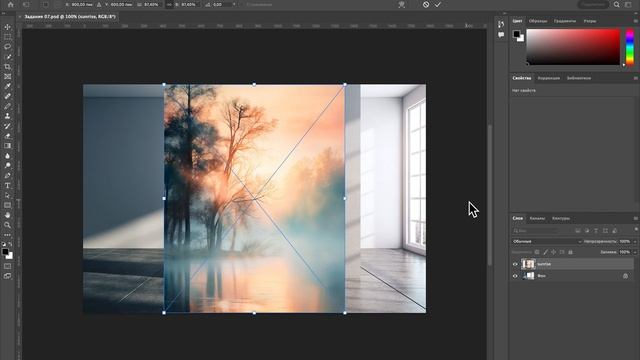Click the Home icon in options bar
Image resolution: width=640 pixels, height=360 pixels.
[x=11, y=4]
